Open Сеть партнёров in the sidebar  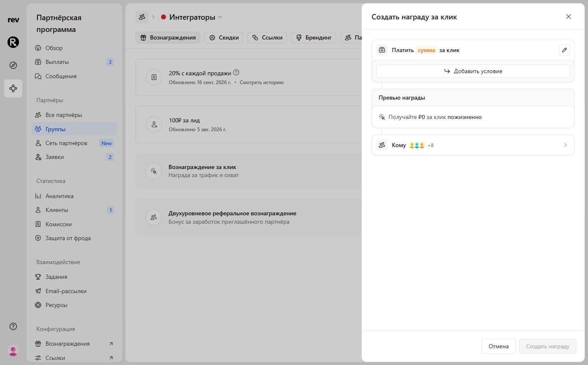click(74, 143)
